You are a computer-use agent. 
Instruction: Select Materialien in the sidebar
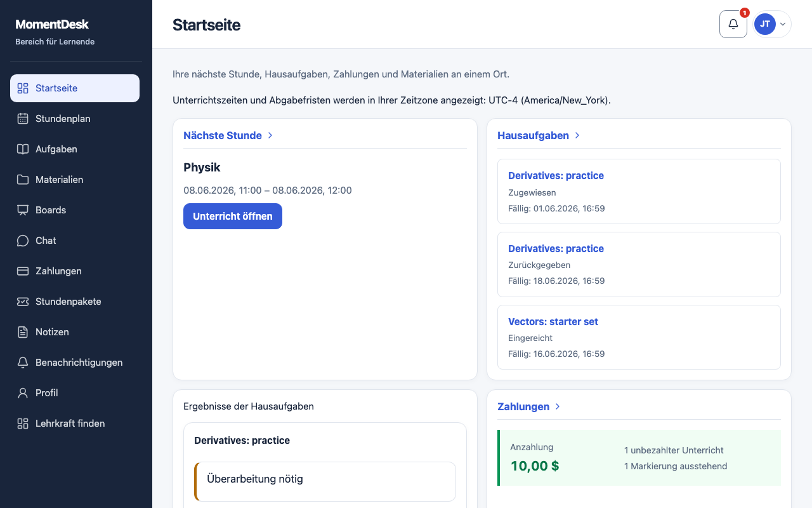pos(75,180)
